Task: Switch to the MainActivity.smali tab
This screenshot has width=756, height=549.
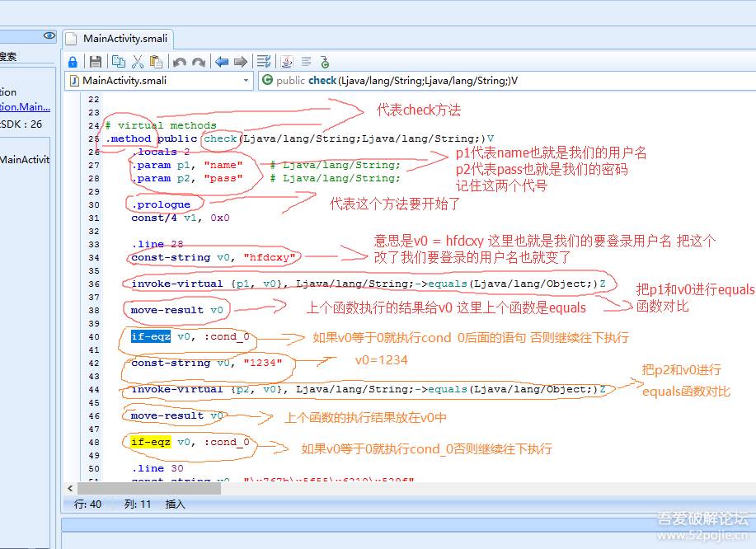Action: tap(119, 39)
